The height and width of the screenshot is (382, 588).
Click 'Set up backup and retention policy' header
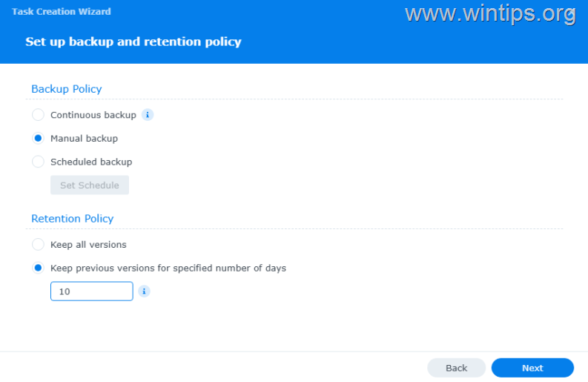pos(133,42)
